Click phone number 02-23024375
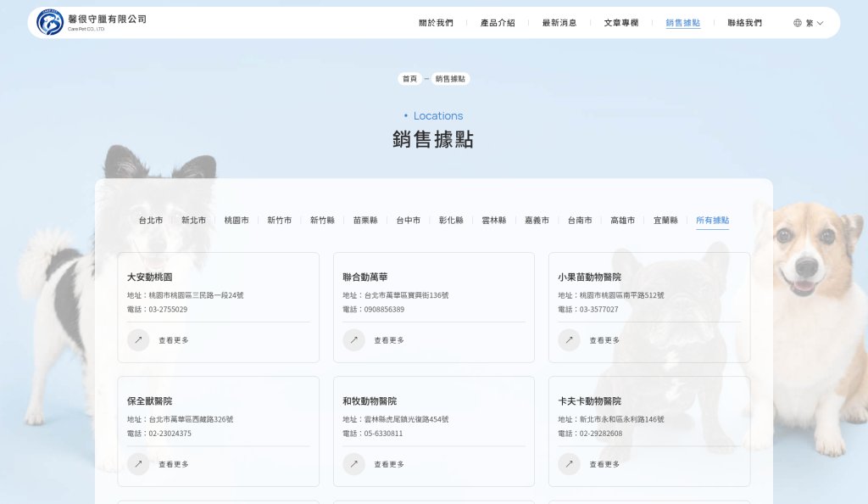The height and width of the screenshot is (504, 868). (170, 433)
